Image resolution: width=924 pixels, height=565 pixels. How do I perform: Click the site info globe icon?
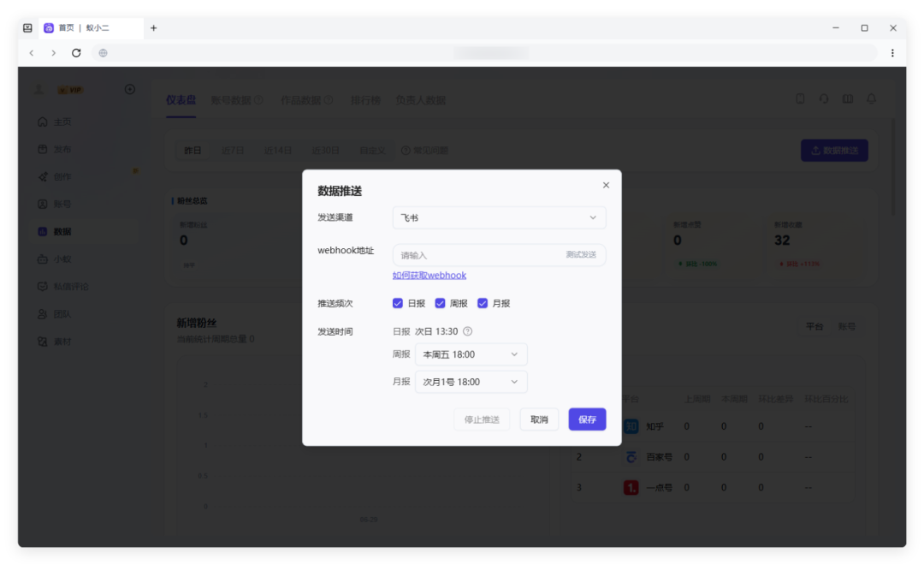[x=104, y=53]
